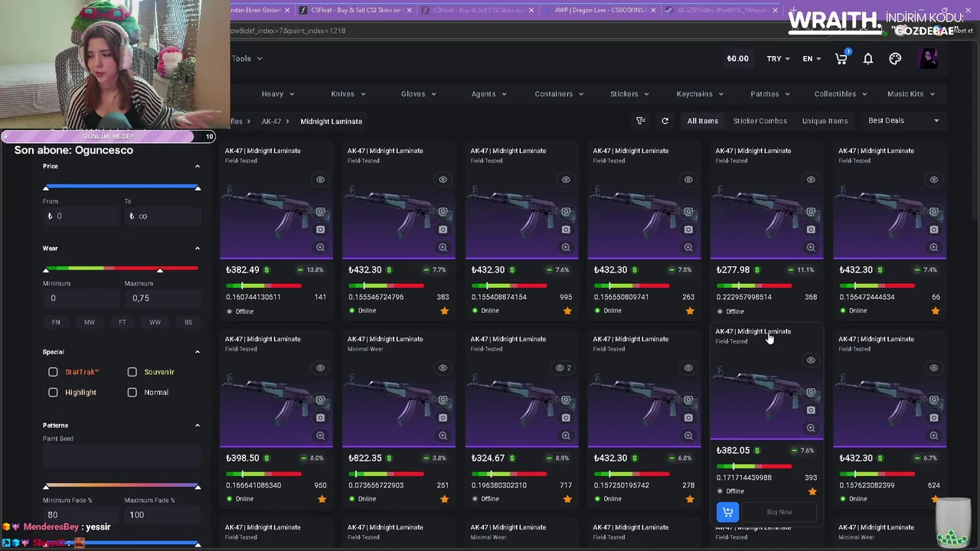The image size is (980, 551).
Task: Open the theme palette icon
Action: [x=895, y=59]
